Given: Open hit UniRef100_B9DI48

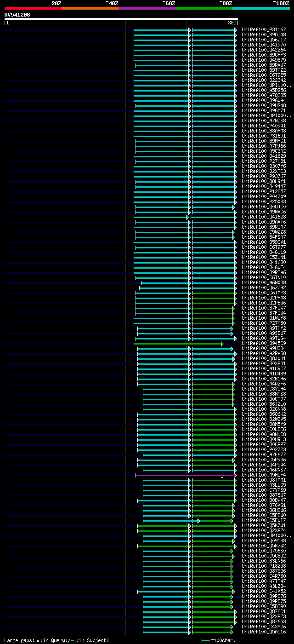Looking at the screenshot, I should pos(264,34).
